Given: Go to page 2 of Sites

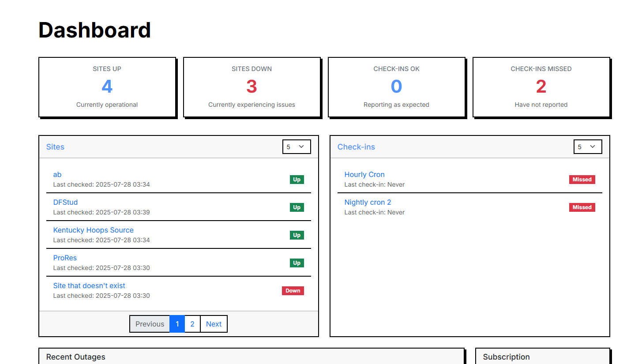Looking at the screenshot, I should point(192,324).
